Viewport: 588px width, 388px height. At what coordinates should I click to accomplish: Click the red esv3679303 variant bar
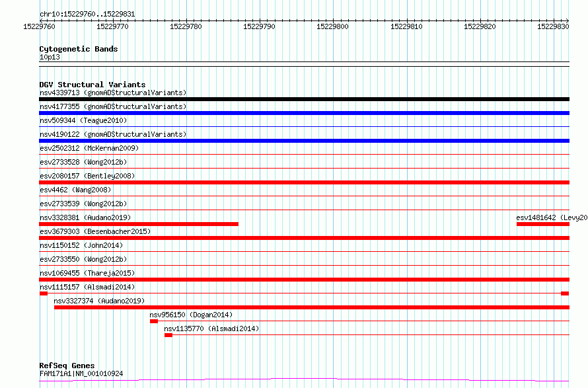(x=304, y=238)
